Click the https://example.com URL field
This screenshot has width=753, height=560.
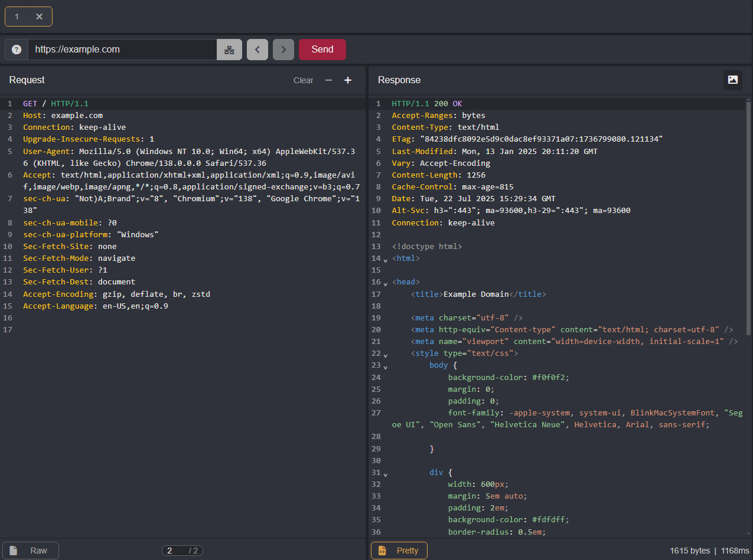coord(122,50)
